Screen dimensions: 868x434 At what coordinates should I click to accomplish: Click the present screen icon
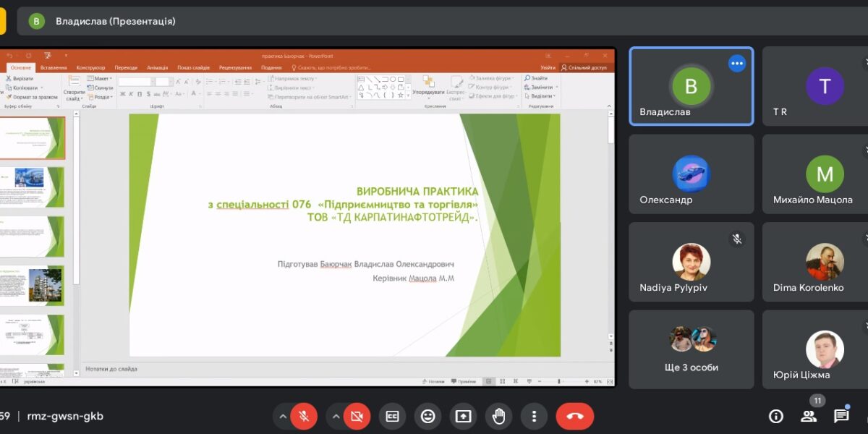pyautogui.click(x=463, y=417)
